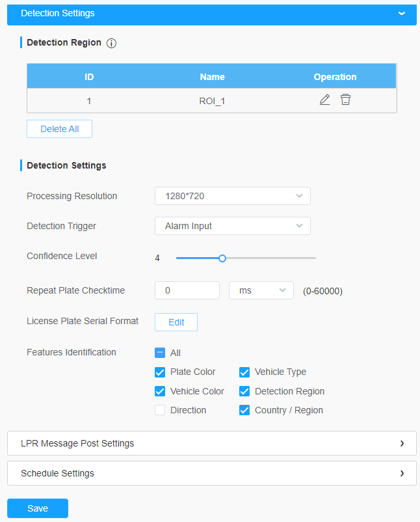Image resolution: width=420 pixels, height=522 pixels.
Task: Open the Detection Trigger dropdown
Action: tap(232, 226)
